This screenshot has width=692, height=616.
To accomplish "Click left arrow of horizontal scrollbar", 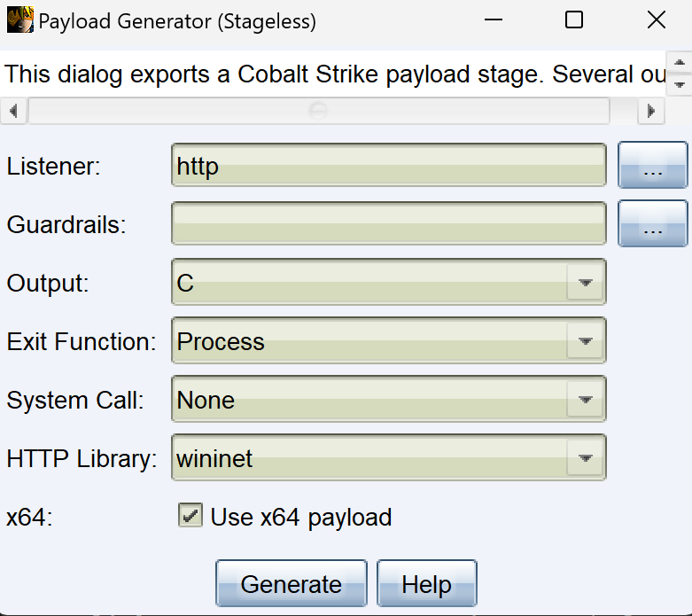I will [13, 111].
